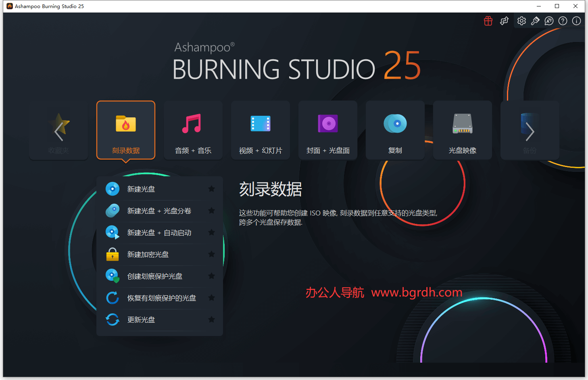Go to previous categories with left chevron
The width and height of the screenshot is (588, 380).
pyautogui.click(x=59, y=132)
